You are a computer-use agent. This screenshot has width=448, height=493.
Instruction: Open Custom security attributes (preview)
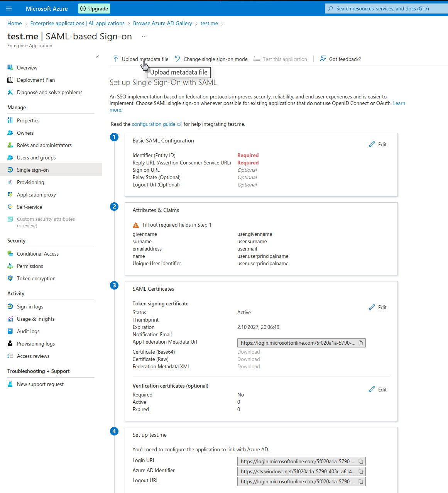46,222
